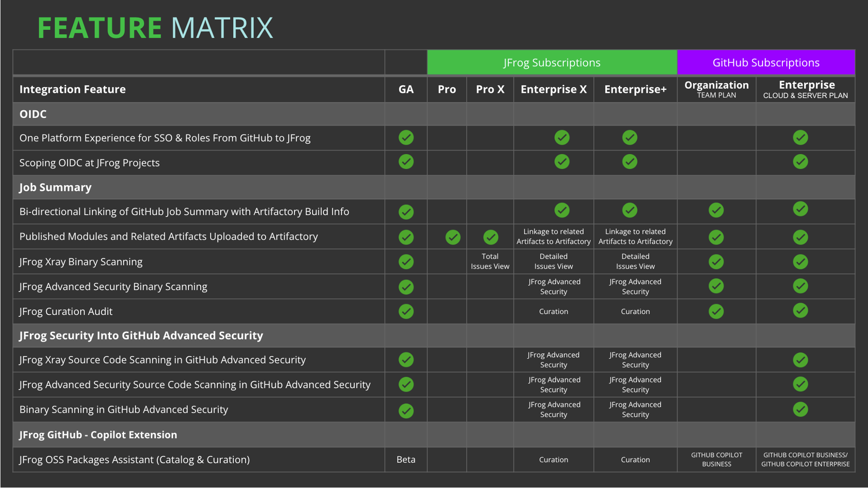Image resolution: width=868 pixels, height=488 pixels.
Task: Select JFrog GitHub - Copilot Extension heading
Action: tap(98, 434)
